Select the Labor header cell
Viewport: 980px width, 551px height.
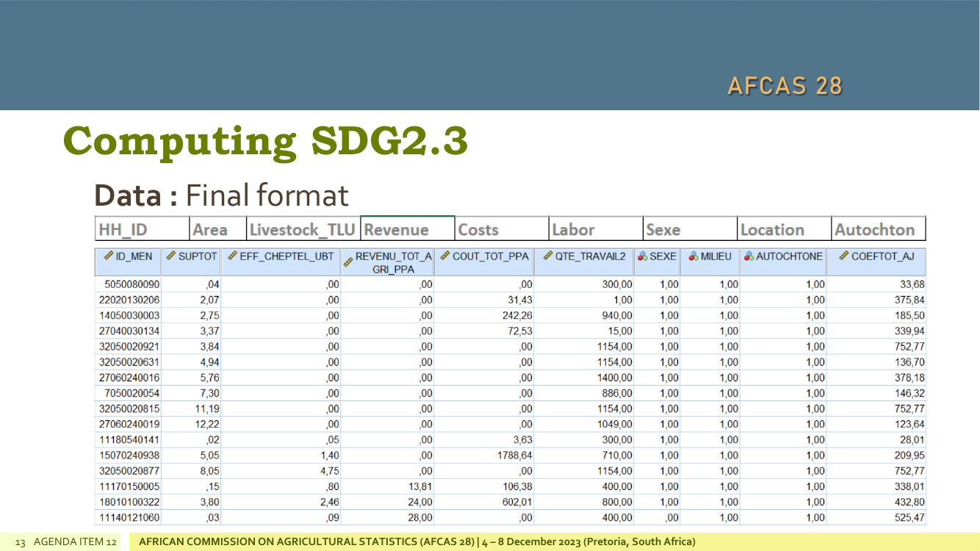[596, 228]
